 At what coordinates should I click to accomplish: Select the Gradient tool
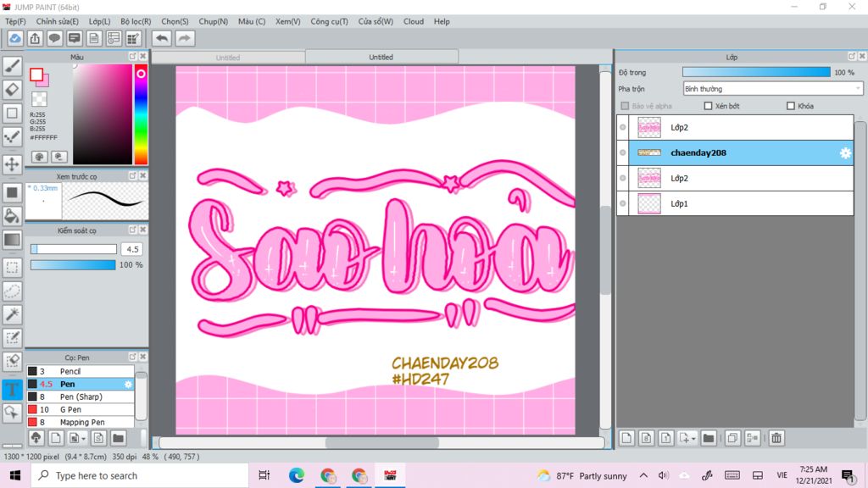click(x=12, y=240)
